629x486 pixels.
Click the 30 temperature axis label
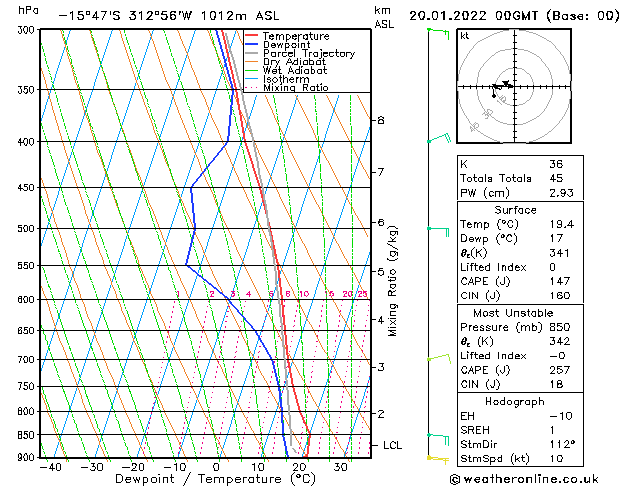click(x=341, y=467)
